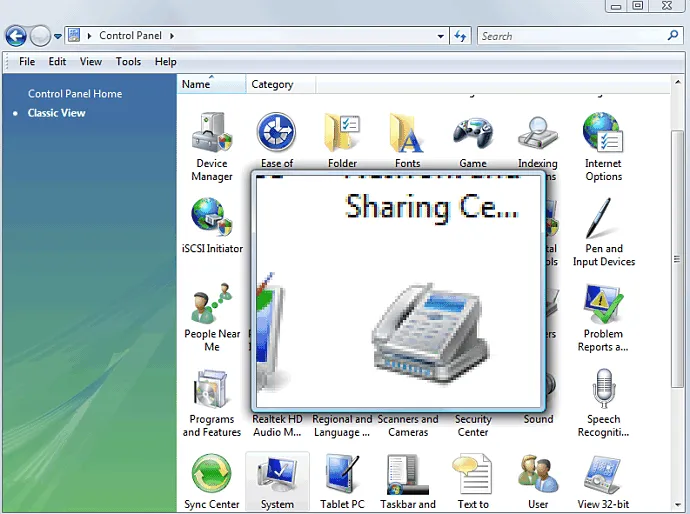Click the Control Panel icon in address bar
690x514 pixels.
[74, 35]
